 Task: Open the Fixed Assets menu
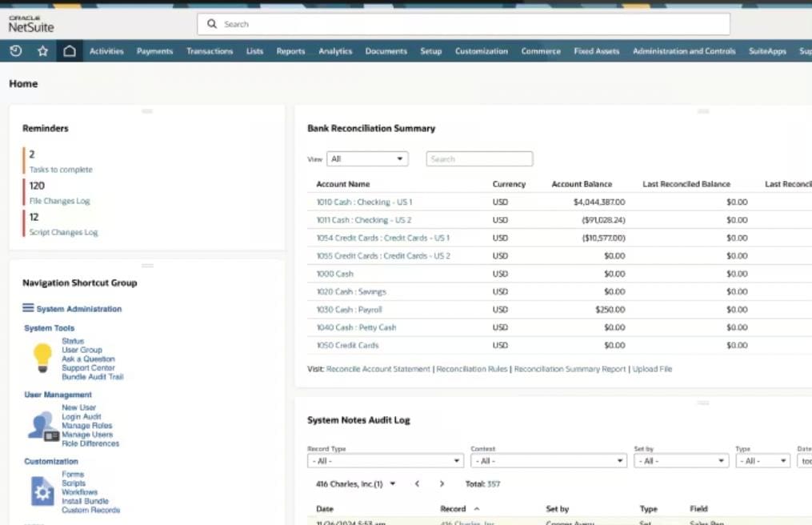point(596,51)
